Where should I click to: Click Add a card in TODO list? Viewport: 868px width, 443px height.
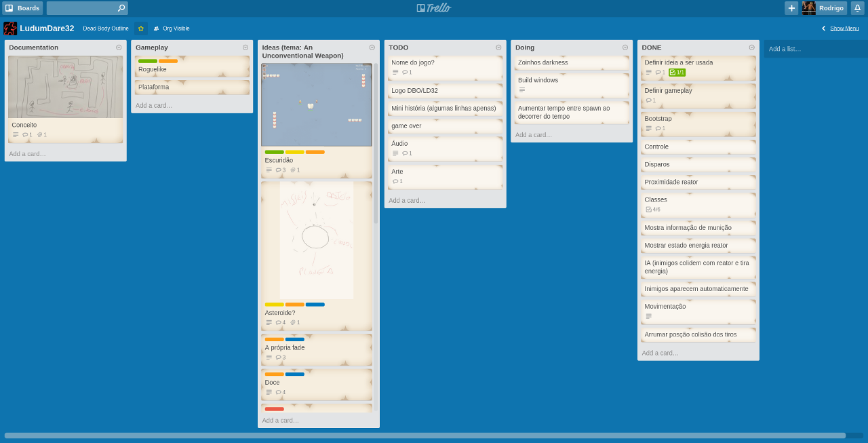coord(407,200)
